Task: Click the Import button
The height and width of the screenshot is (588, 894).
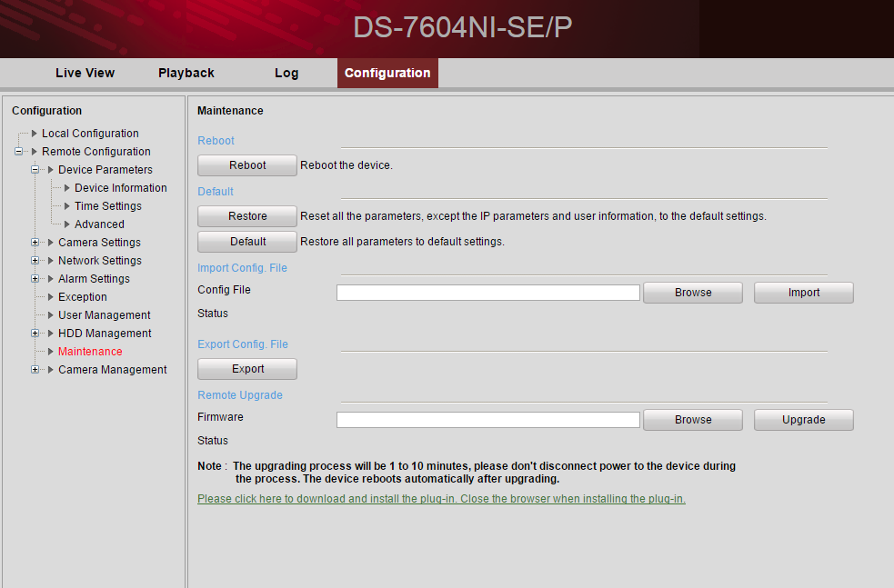Action: pyautogui.click(x=803, y=293)
